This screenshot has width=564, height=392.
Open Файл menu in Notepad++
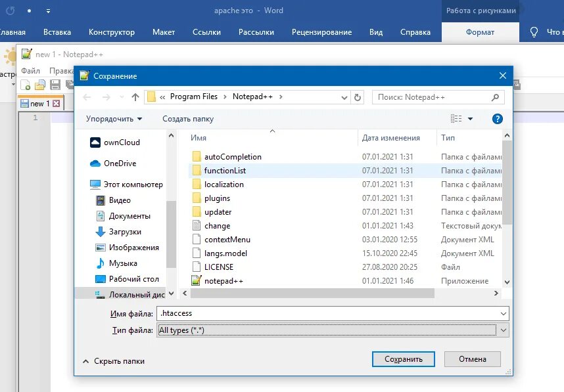pyautogui.click(x=30, y=71)
